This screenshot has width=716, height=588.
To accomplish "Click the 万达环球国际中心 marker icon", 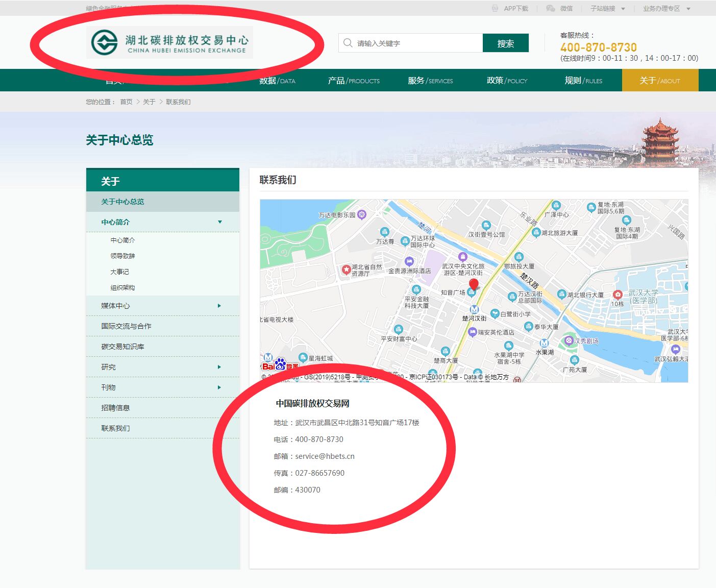I will (405, 241).
